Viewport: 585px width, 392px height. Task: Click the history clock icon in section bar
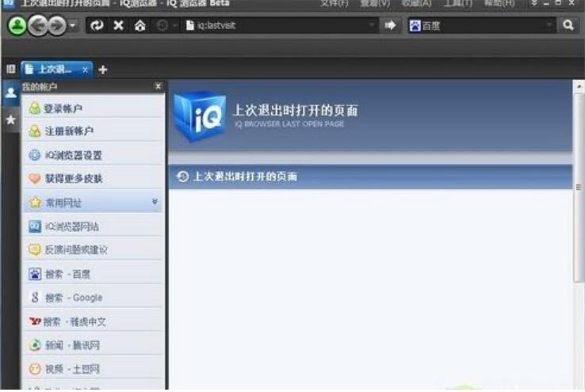pos(182,177)
